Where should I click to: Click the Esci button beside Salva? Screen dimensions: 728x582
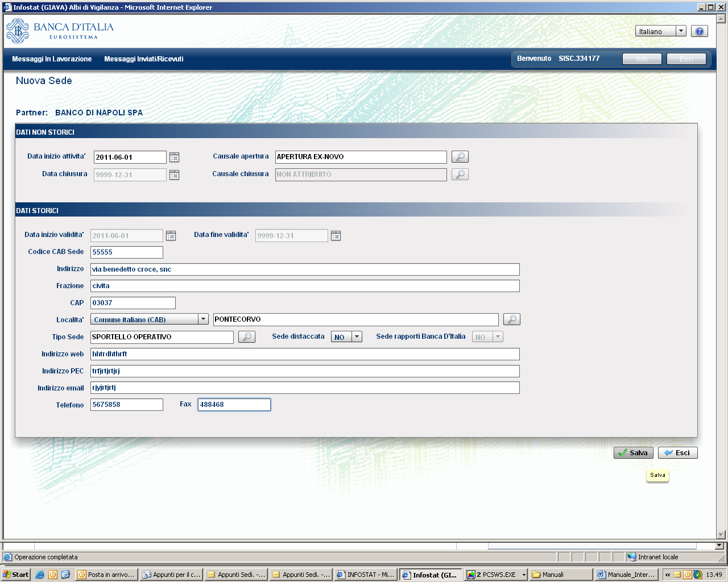678,453
